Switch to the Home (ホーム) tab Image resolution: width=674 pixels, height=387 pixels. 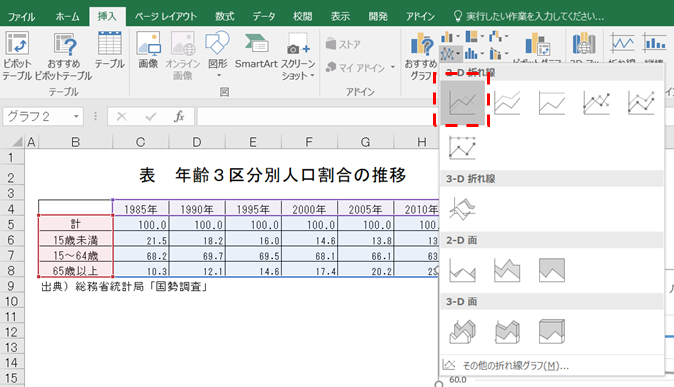[67, 17]
